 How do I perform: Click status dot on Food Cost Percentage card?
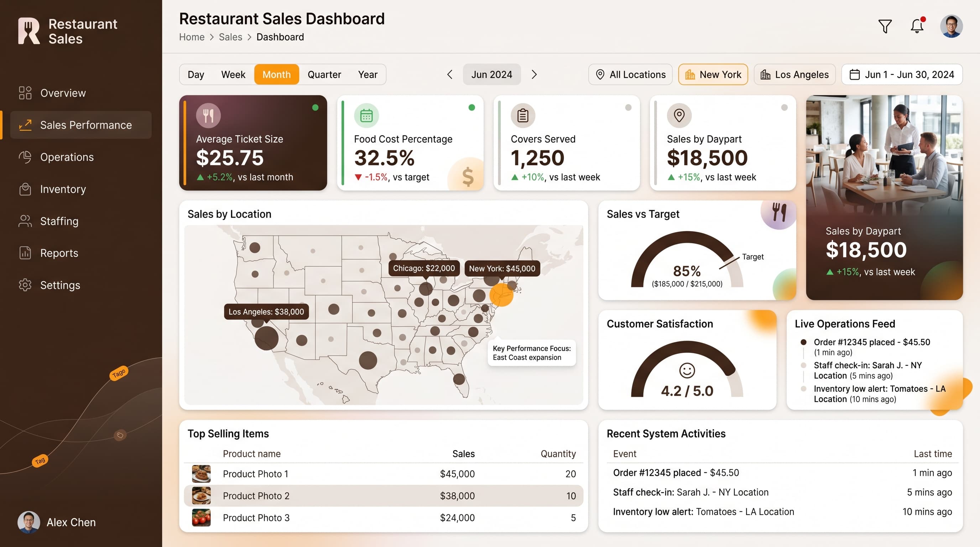coord(472,108)
